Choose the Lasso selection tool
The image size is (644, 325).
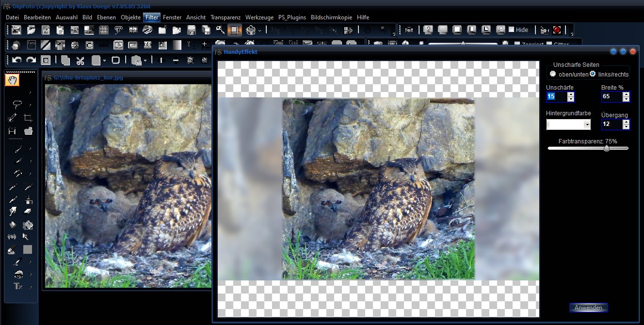tap(17, 104)
